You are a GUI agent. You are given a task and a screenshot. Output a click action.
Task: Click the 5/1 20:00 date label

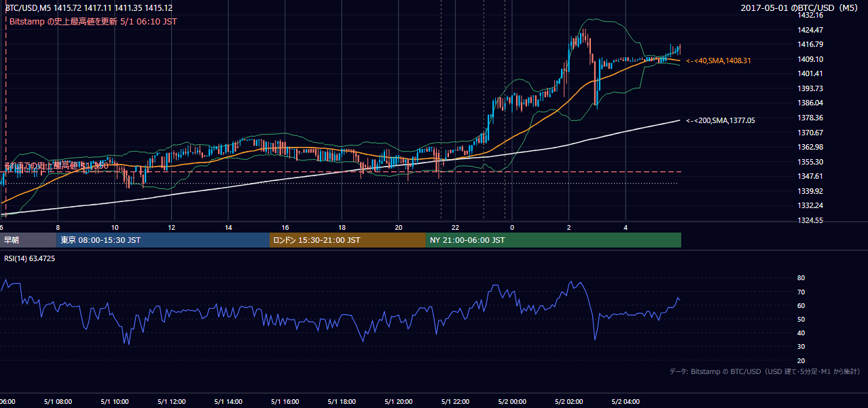[398, 402]
